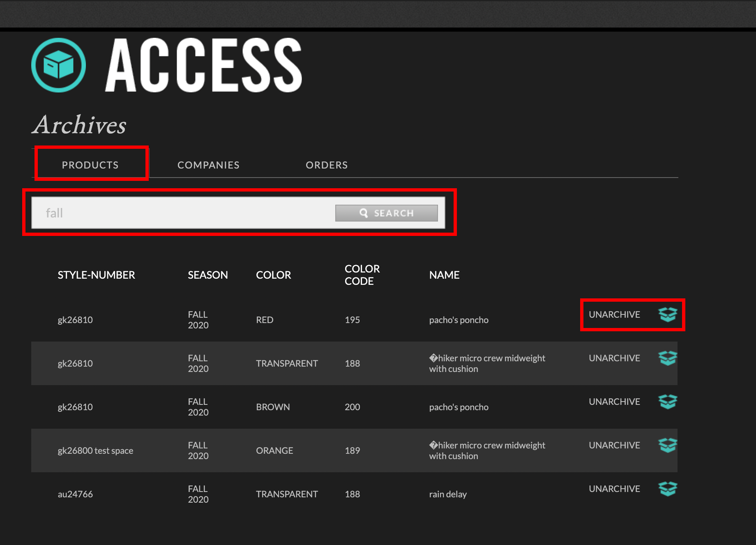Screen dimensions: 756x545
Task: Click unarchive box icon for gk26810 transparent row
Action: tap(668, 358)
